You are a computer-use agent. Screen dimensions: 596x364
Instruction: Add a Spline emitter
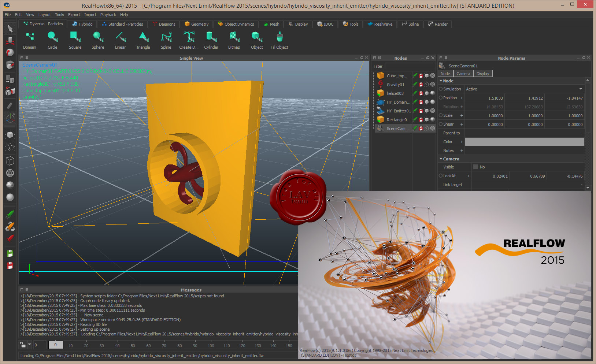click(x=166, y=40)
